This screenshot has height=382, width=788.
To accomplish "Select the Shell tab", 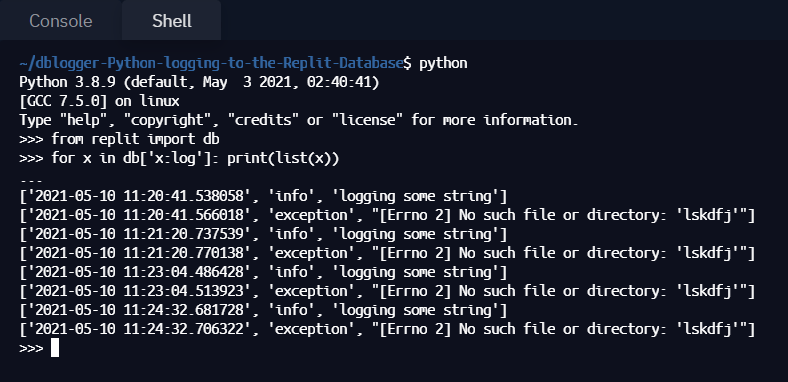I will point(171,21).
